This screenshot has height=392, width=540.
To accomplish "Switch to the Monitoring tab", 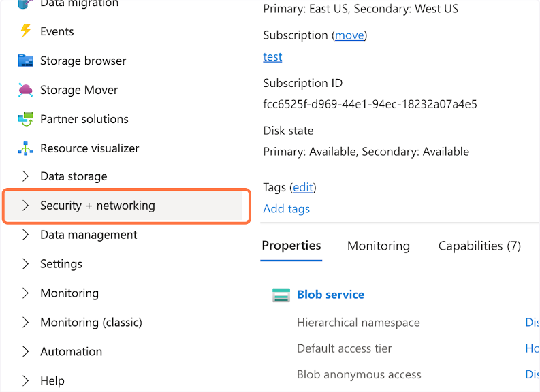I will coord(379,246).
